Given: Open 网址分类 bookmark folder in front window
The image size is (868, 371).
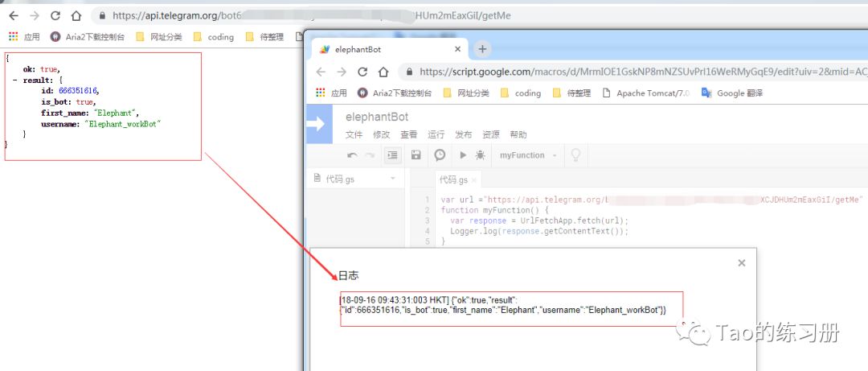Looking at the screenshot, I should [x=467, y=93].
